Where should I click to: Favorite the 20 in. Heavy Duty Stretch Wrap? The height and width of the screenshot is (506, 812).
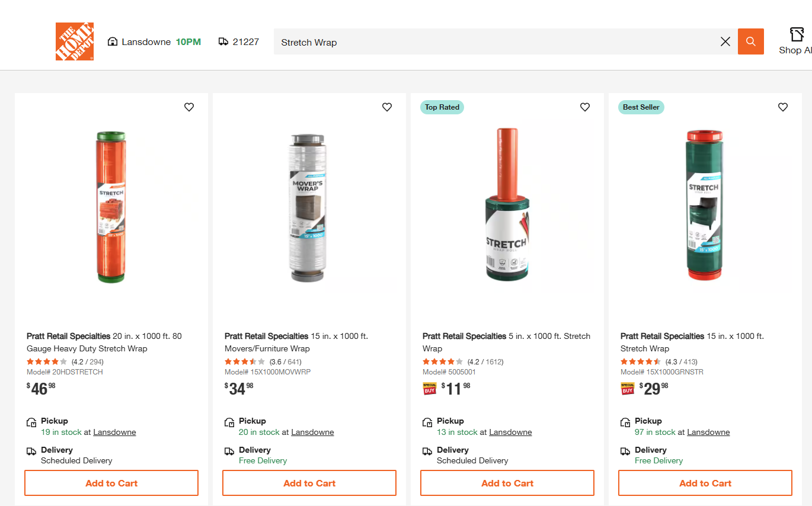click(x=189, y=107)
